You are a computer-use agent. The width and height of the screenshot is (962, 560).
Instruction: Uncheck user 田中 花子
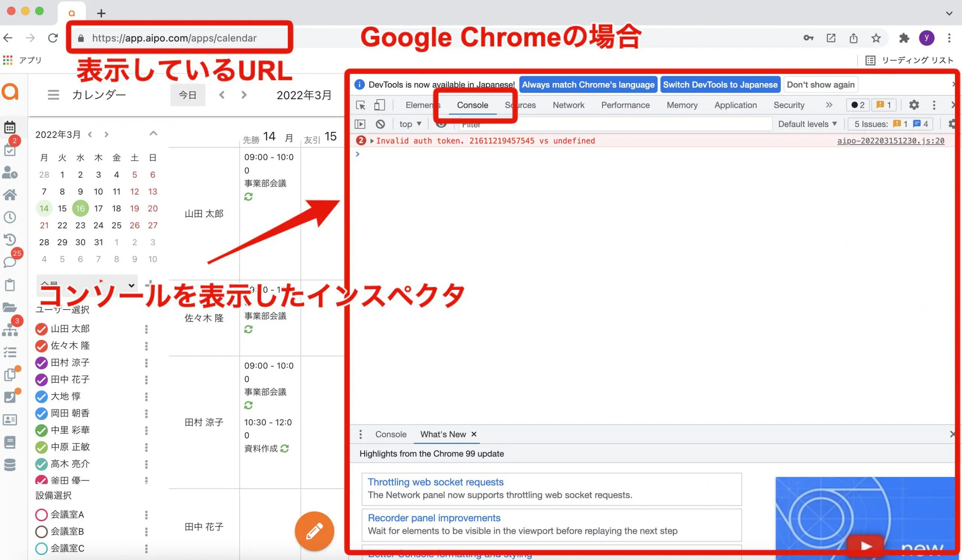tap(41, 380)
